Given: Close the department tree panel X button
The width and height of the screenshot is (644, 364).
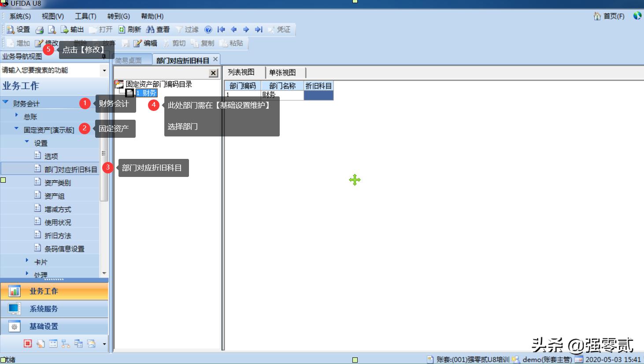Looking at the screenshot, I should tap(213, 73).
